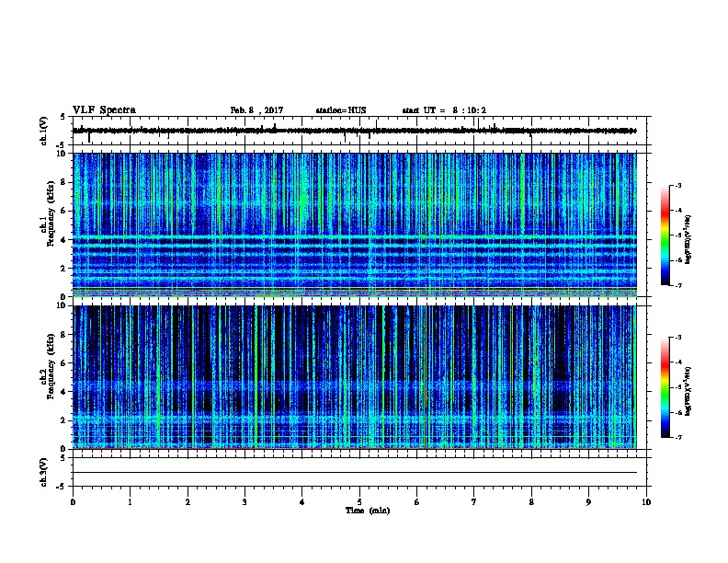Select the date text "Feb. 8 , 2017"
728x563 pixels.
(x=256, y=110)
